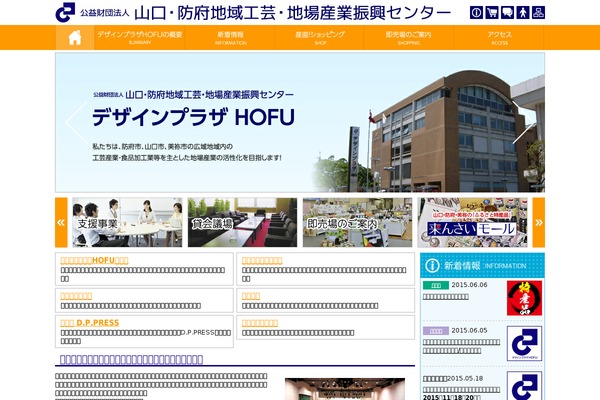The width and height of the screenshot is (600, 400).
Task: Click the デザインプラザ HOFU hero banner title
Action: coord(193,117)
